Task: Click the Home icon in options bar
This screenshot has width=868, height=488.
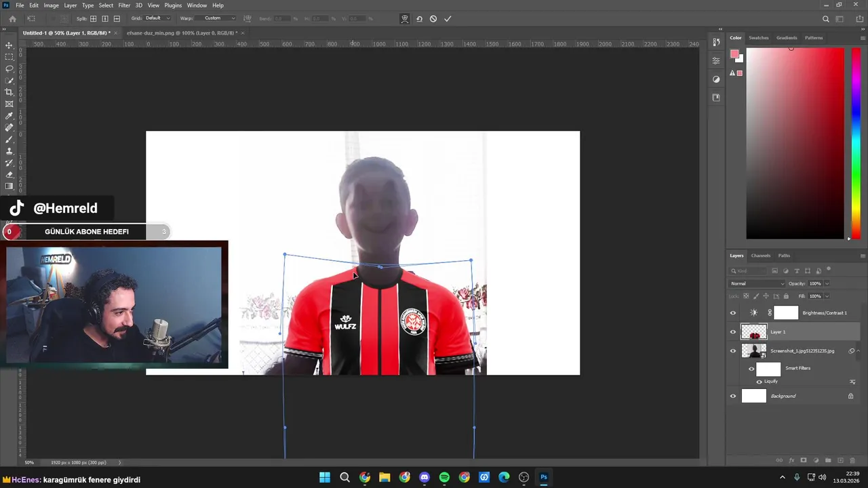Action: 12,19
